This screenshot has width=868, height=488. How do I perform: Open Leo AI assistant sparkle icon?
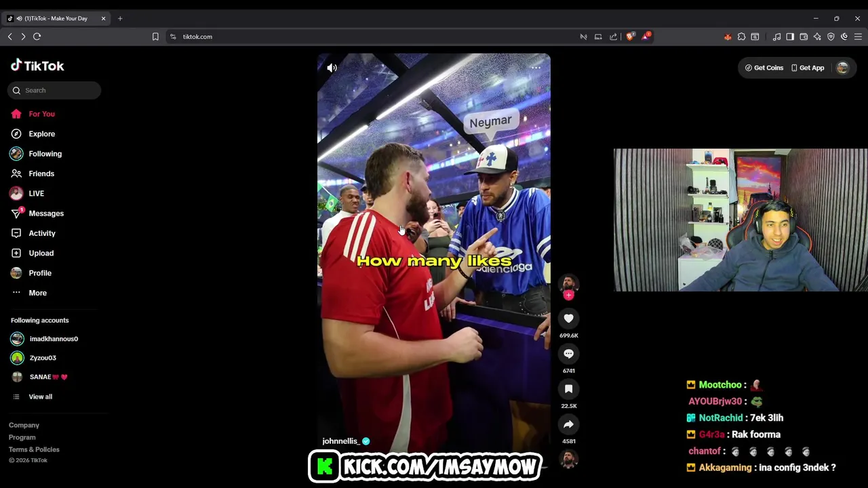click(x=817, y=37)
